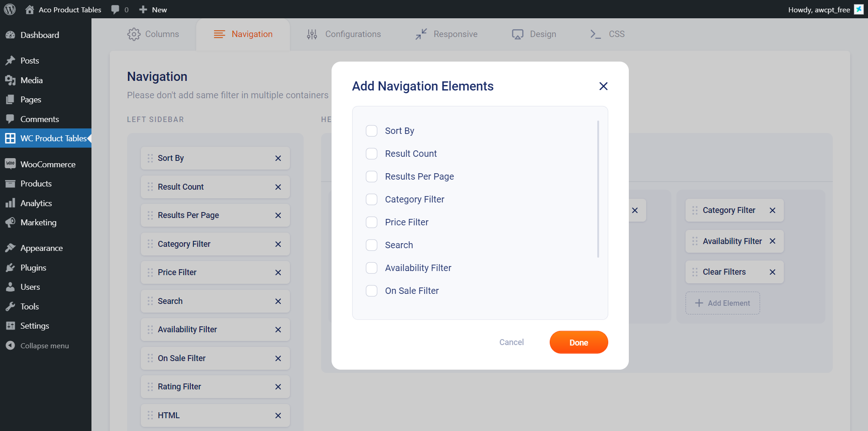Remove Rating Filter from left sidebar
Viewport: 868px width, 431px height.
[x=278, y=387]
